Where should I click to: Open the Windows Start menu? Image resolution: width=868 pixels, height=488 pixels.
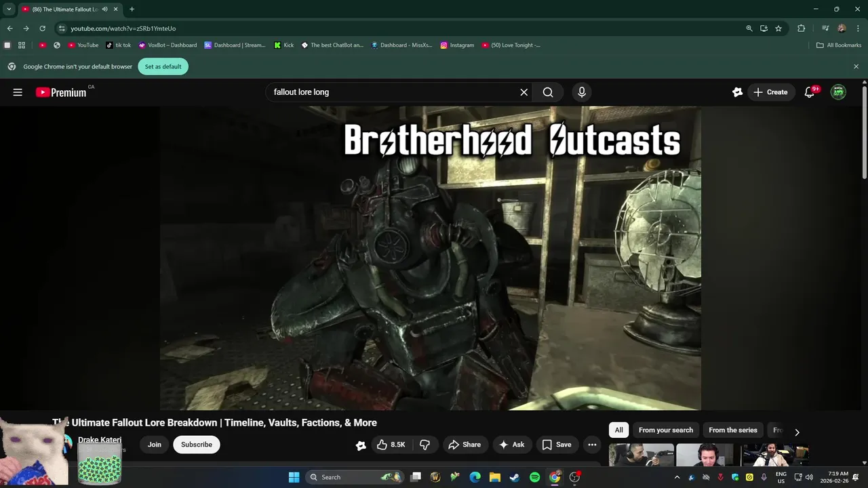pyautogui.click(x=294, y=477)
